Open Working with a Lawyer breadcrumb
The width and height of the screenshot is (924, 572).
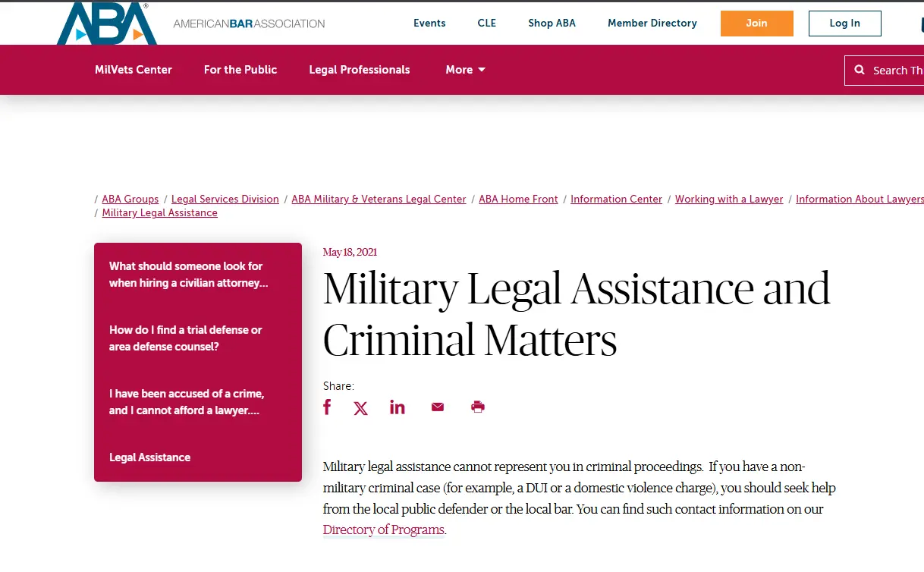pos(729,199)
